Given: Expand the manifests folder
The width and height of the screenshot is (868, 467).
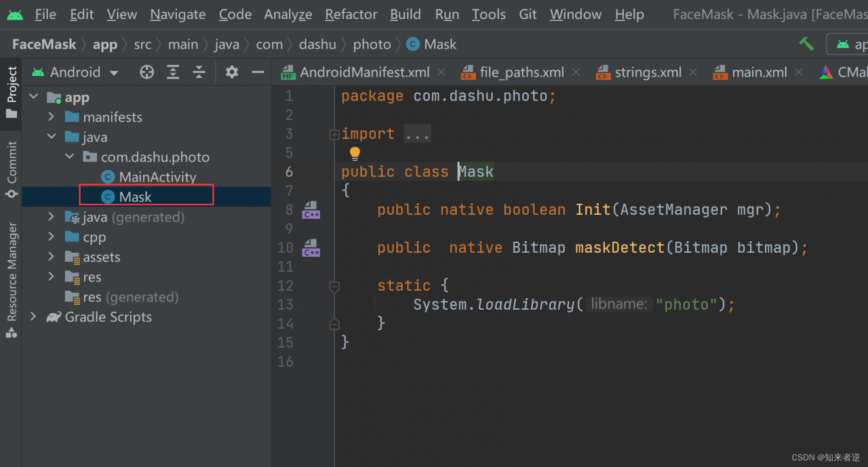Looking at the screenshot, I should (52, 117).
